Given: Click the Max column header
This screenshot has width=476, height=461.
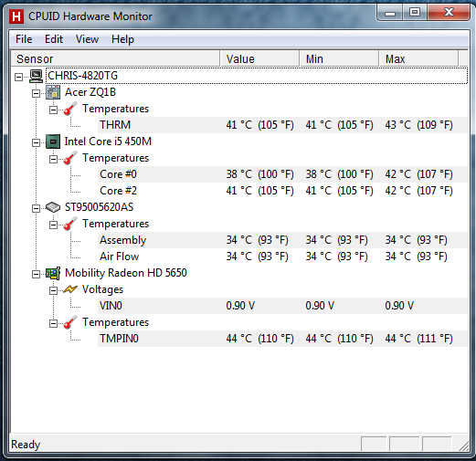Looking at the screenshot, I should 418,58.
